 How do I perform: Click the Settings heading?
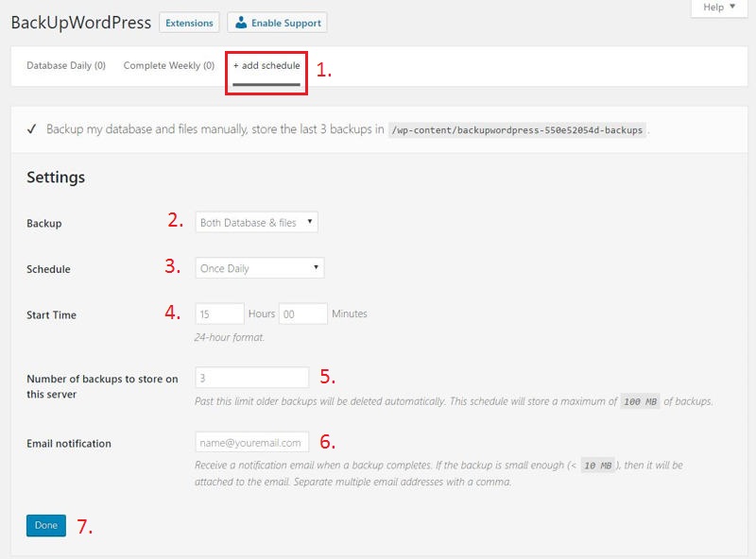click(56, 178)
